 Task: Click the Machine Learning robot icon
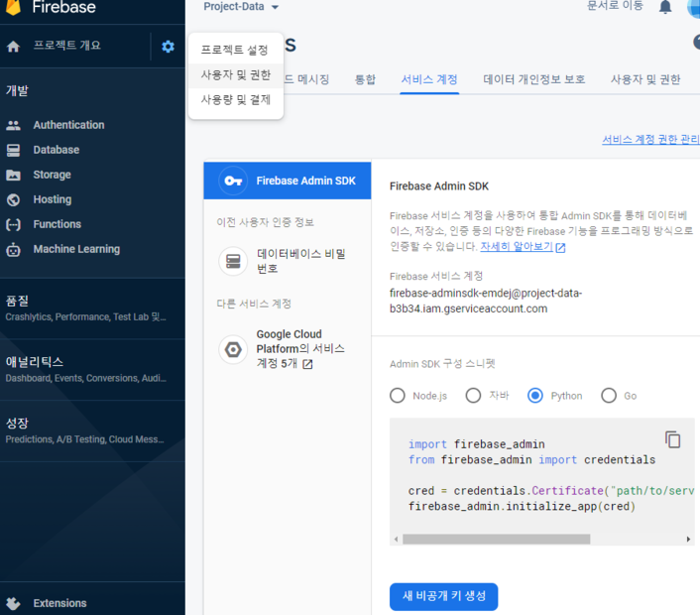click(14, 250)
